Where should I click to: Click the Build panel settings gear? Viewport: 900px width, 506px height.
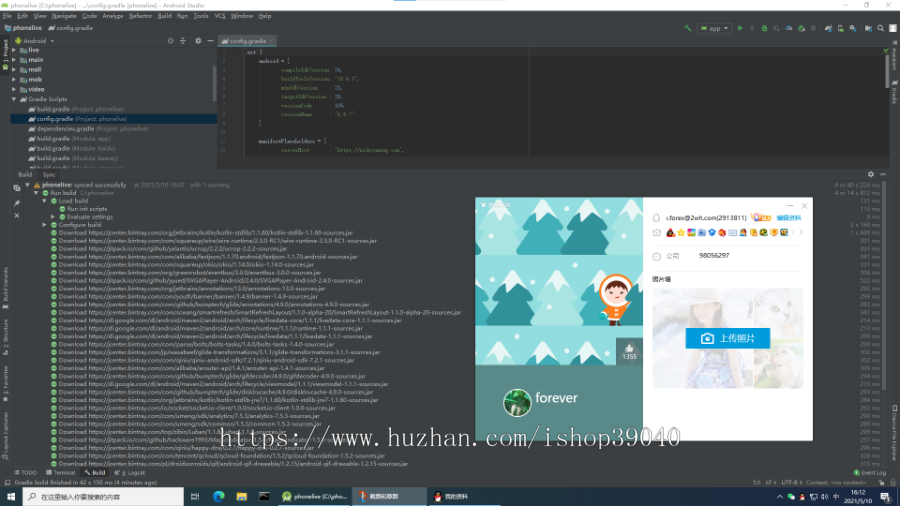871,174
